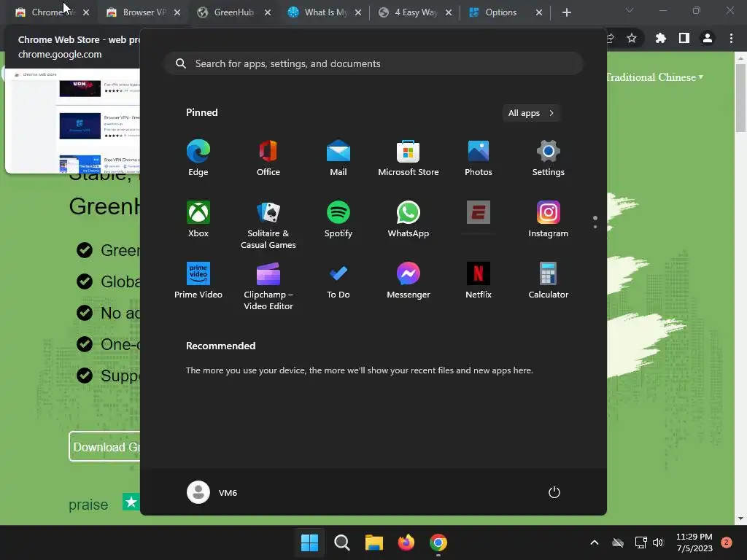The height and width of the screenshot is (560, 747).
Task: Click the power button icon
Action: [x=554, y=492]
